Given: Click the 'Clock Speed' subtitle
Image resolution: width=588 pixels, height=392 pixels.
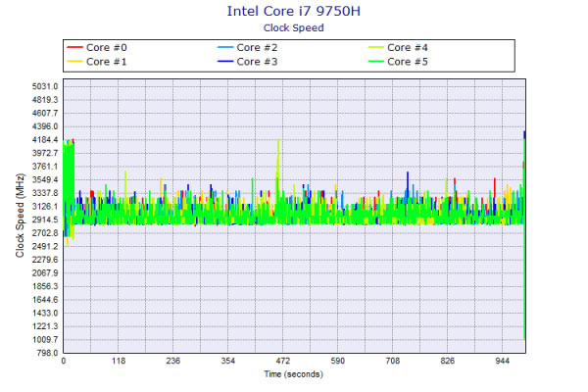Looking at the screenshot, I should [294, 28].
